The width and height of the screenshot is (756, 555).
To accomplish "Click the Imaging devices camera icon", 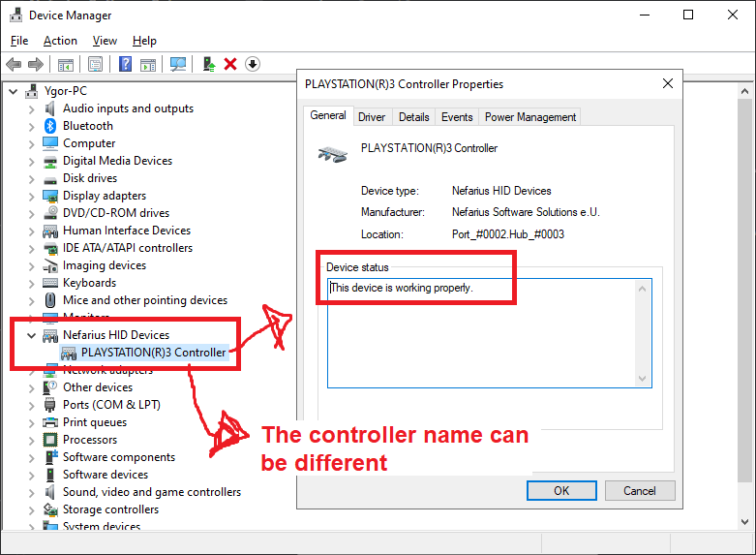I will (x=50, y=265).
